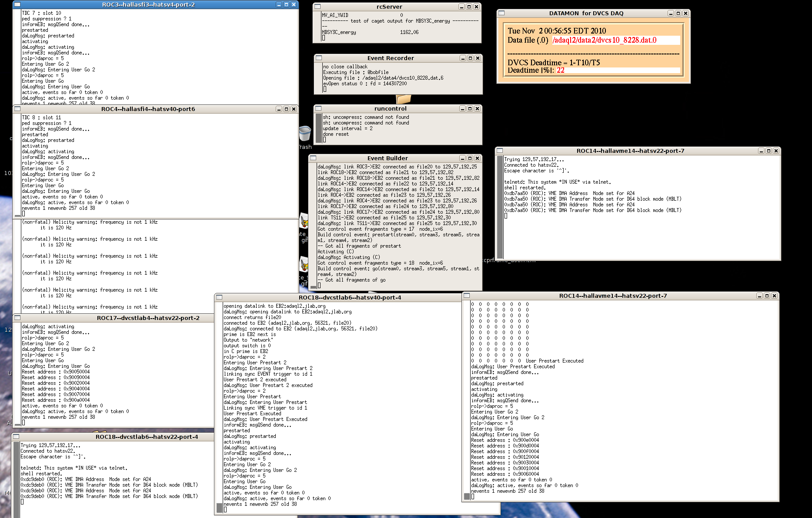
Task: Open window menu of ROC18--dvcstlab6--hatsv40-port-4
Action: point(219,297)
